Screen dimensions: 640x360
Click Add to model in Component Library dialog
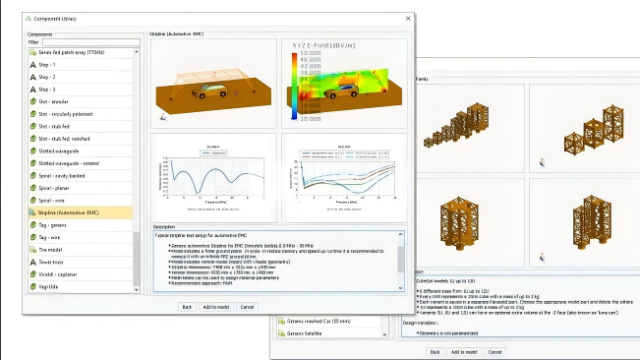tap(216, 307)
